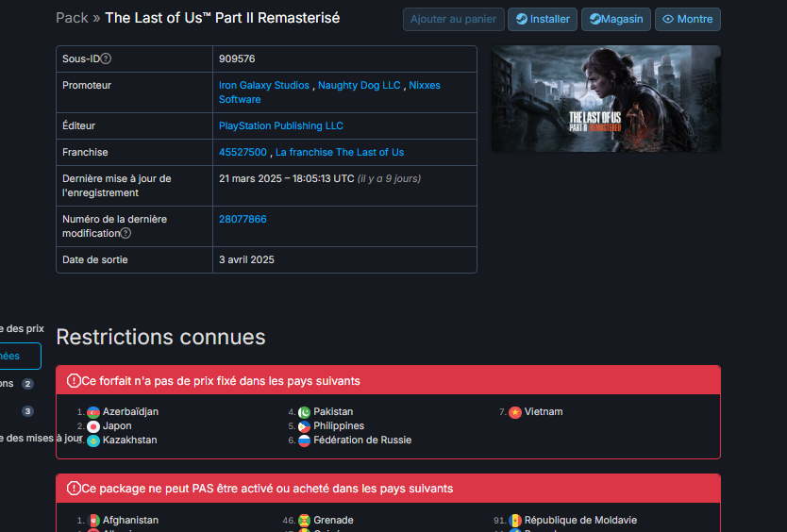Click the Vietnam flag icon

515,412
